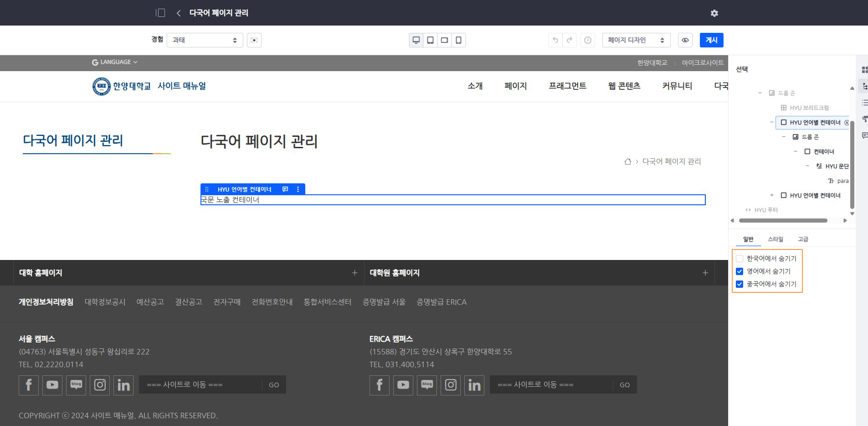Click the back arrow beside page title
The image size is (868, 426).
coord(179,13)
